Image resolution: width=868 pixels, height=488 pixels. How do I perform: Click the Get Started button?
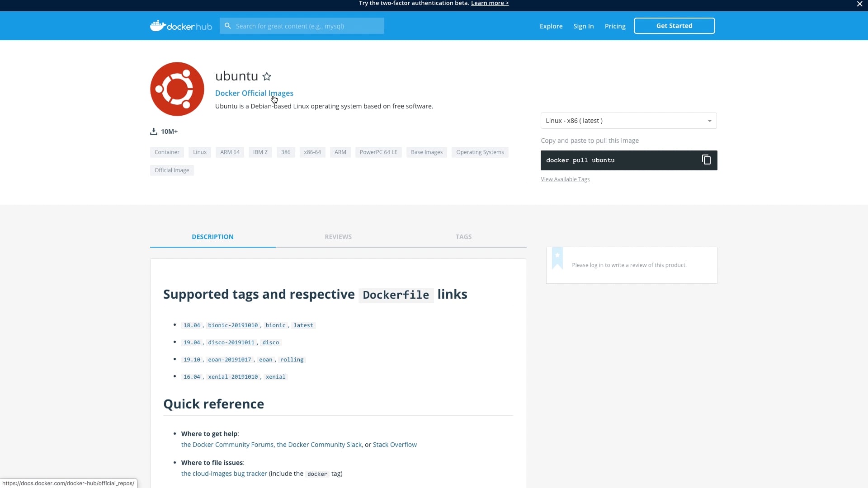(x=674, y=26)
